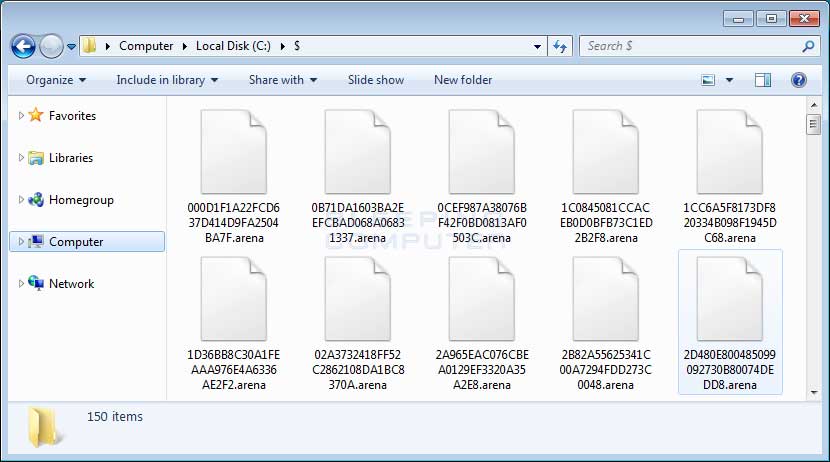Select Favorites in navigation pane
830x462 pixels.
(x=73, y=116)
